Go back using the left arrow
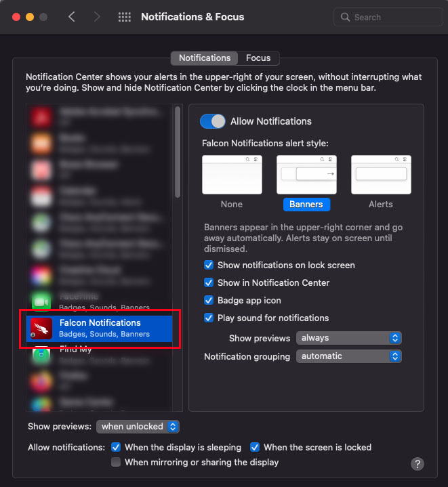 click(x=72, y=17)
